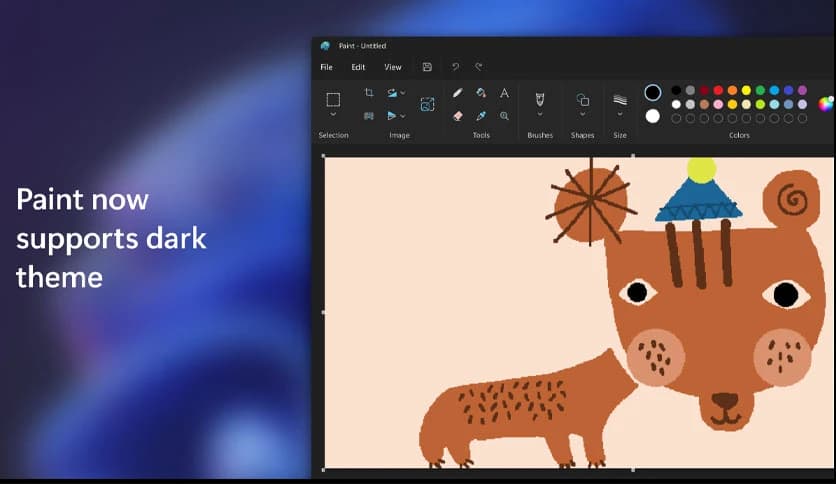Select Color 2 white circle
This screenshot has height=484, width=836.
[653, 116]
